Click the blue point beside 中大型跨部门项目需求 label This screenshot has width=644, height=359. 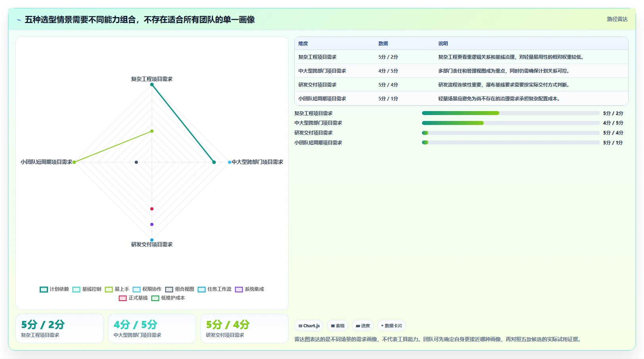coord(230,162)
